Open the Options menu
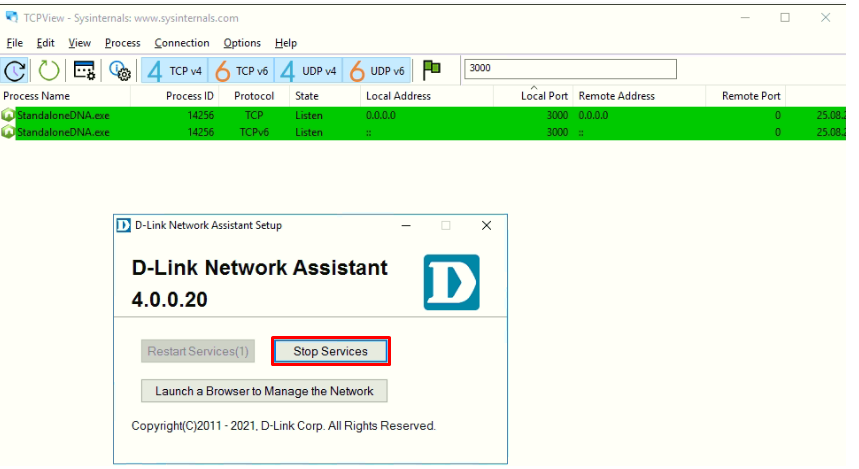 pos(242,43)
